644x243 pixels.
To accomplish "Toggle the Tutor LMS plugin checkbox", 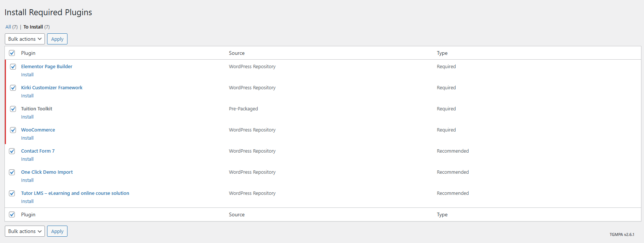I will pyautogui.click(x=12, y=193).
